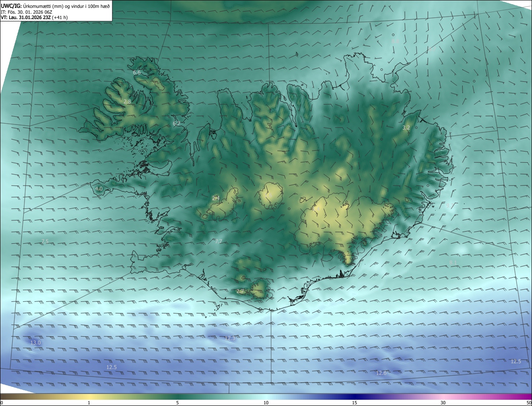The width and height of the screenshot is (532, 406).
Task: Click the 2.8 value on the map
Action: coord(127,101)
